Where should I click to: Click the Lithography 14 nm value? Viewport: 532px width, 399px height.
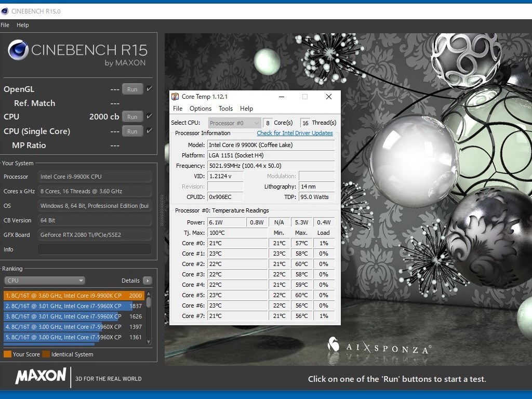[x=316, y=187]
